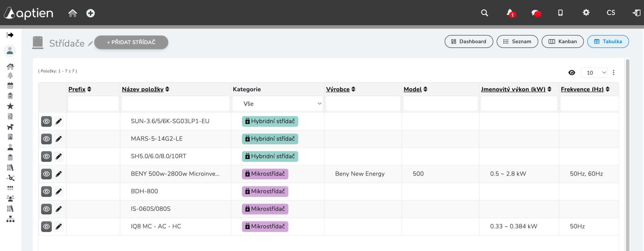Viewport: 644px width, 251px height.
Task: Open the star favorites sidebar icon
Action: click(10, 106)
